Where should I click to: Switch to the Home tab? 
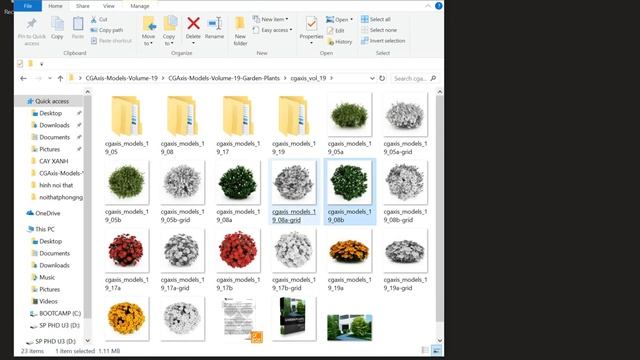55,6
